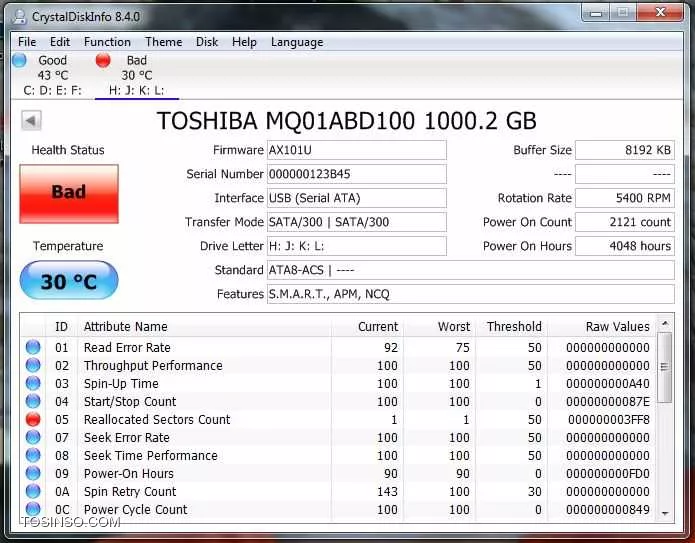The height and width of the screenshot is (543, 695).
Task: Open the Function menu
Action: tap(107, 42)
